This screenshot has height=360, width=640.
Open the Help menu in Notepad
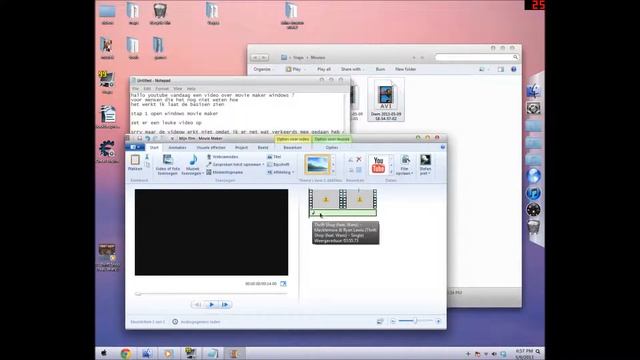(191, 88)
